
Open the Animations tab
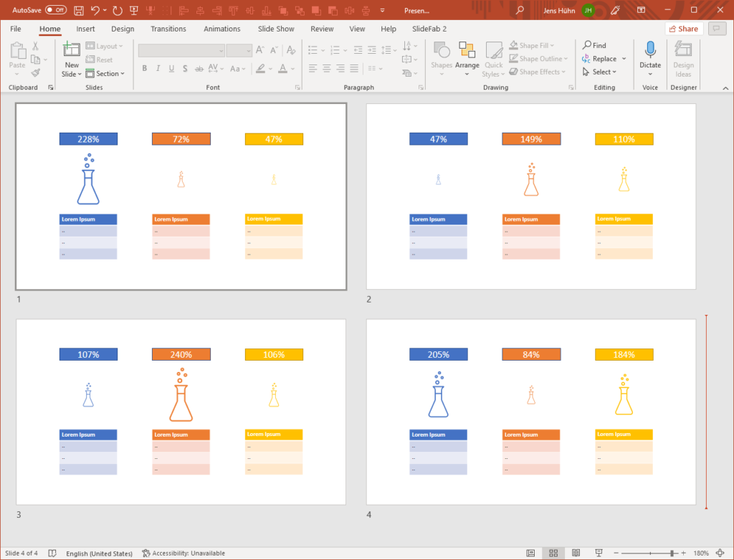222,29
